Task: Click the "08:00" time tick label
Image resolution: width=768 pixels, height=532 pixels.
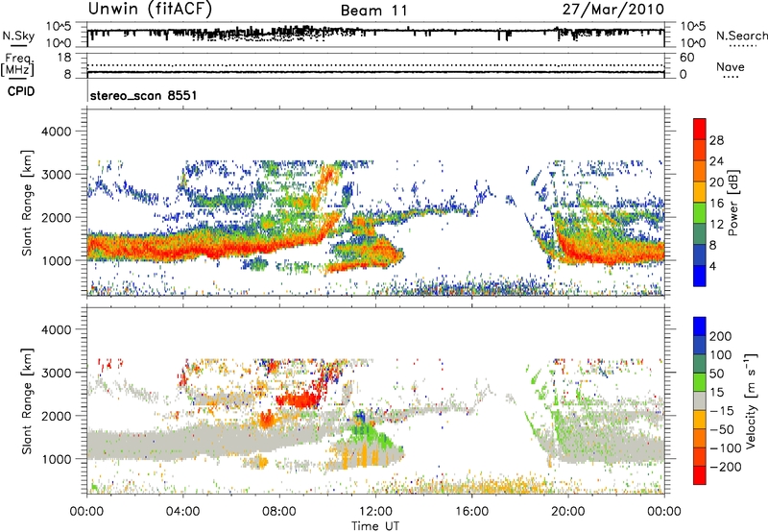Action: pyautogui.click(x=279, y=512)
